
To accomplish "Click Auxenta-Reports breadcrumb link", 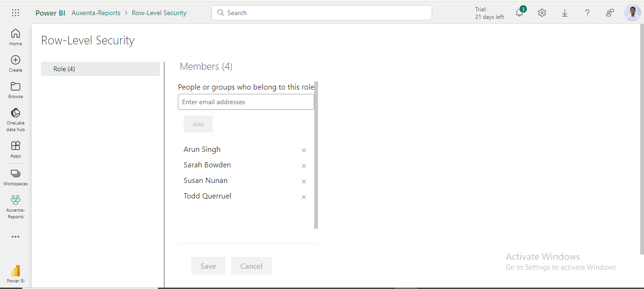I will click(x=96, y=13).
